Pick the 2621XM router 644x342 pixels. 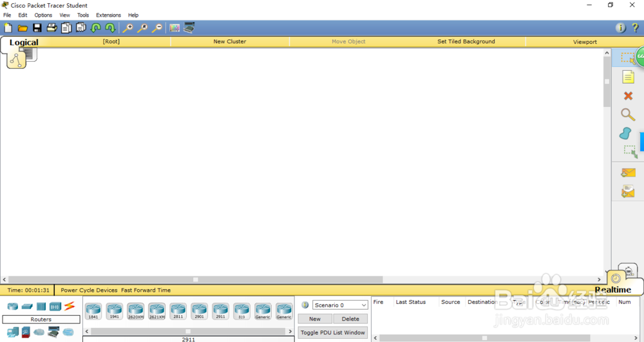coord(157,311)
